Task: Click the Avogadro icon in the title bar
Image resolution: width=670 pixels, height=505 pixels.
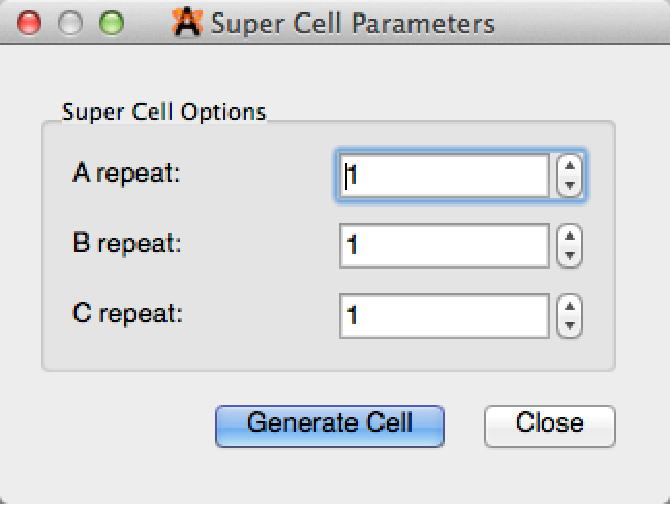Action: click(188, 22)
